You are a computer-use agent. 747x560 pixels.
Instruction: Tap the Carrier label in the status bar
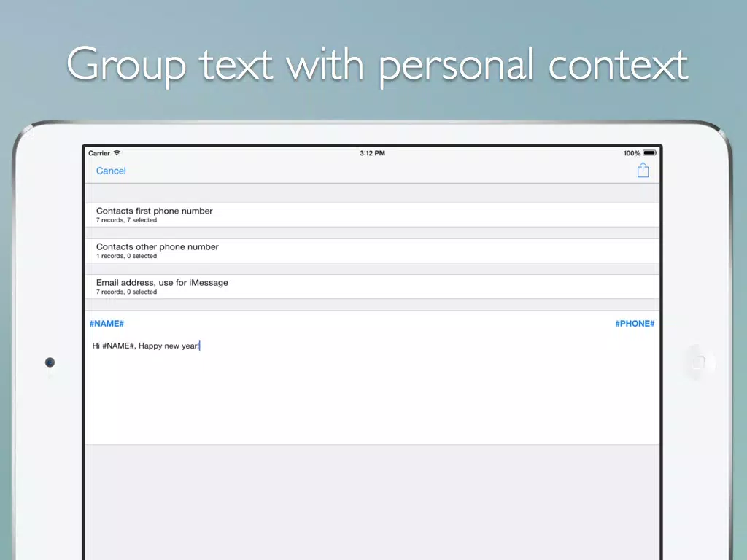pyautogui.click(x=99, y=153)
